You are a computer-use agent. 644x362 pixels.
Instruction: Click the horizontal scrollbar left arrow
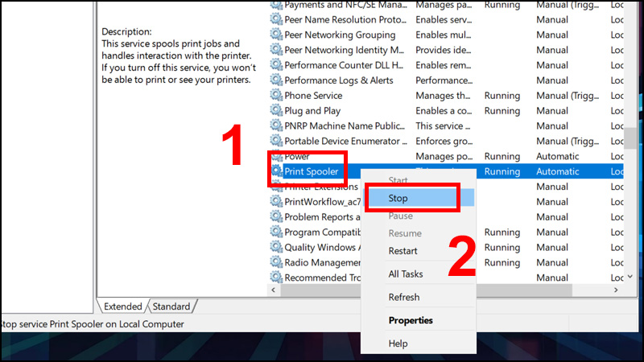point(273,289)
